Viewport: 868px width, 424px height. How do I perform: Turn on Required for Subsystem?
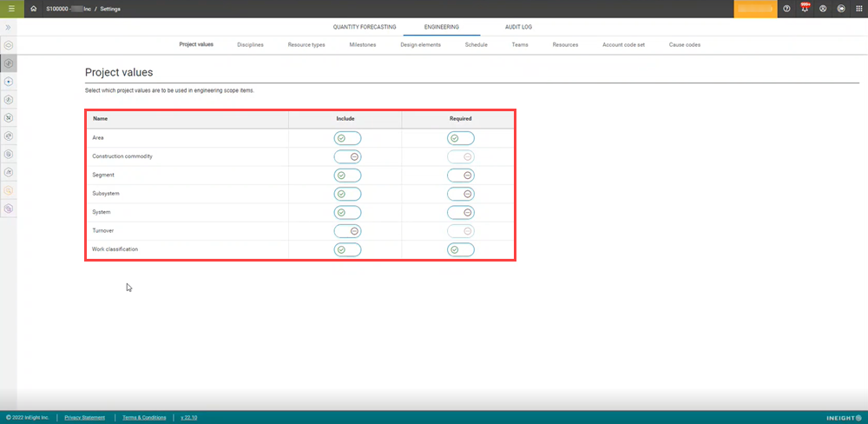pyautogui.click(x=461, y=194)
